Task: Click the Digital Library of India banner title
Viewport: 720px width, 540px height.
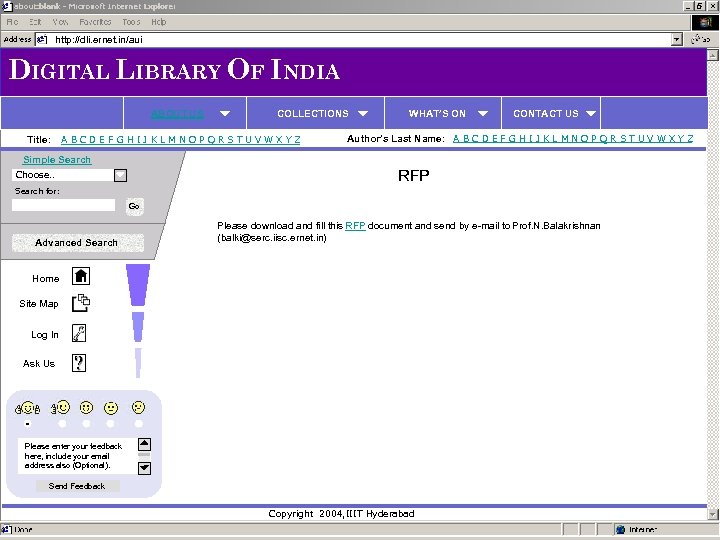Action: (x=174, y=70)
